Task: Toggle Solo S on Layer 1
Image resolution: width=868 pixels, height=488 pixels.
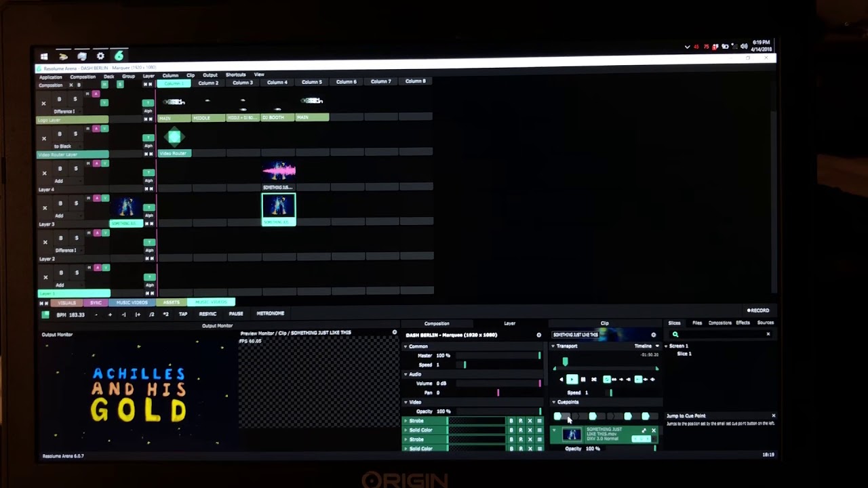Action: point(77,272)
